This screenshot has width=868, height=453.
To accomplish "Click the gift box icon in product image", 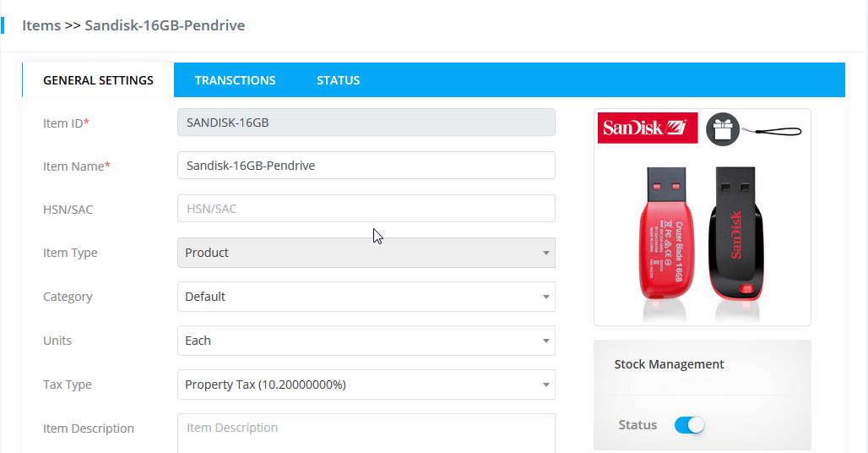I will 722,129.
